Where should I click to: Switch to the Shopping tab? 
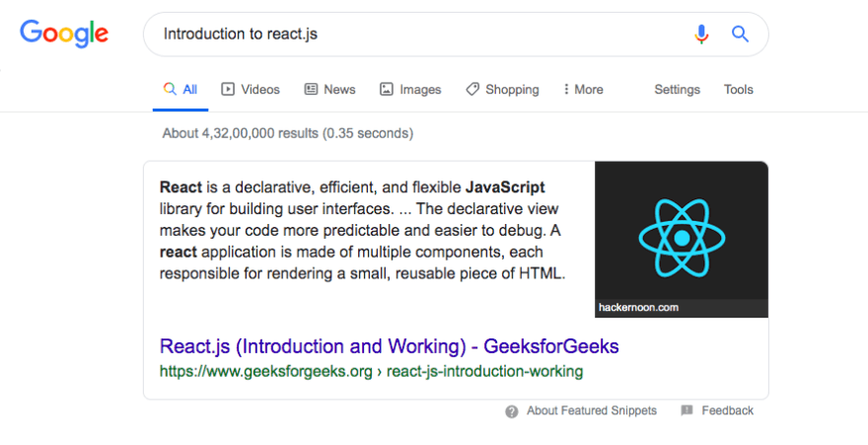502,90
